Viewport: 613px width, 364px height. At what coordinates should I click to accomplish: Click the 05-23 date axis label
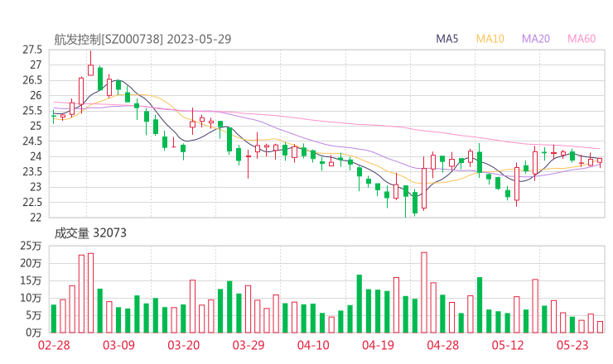point(572,345)
